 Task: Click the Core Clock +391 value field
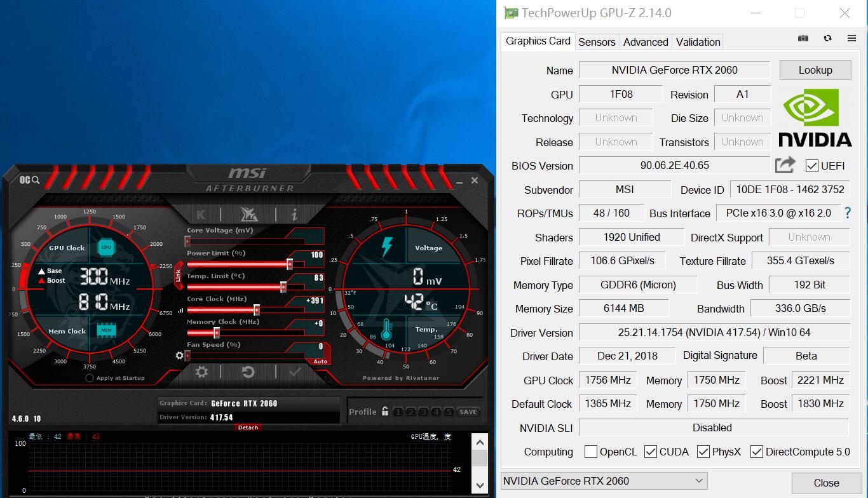[314, 301]
